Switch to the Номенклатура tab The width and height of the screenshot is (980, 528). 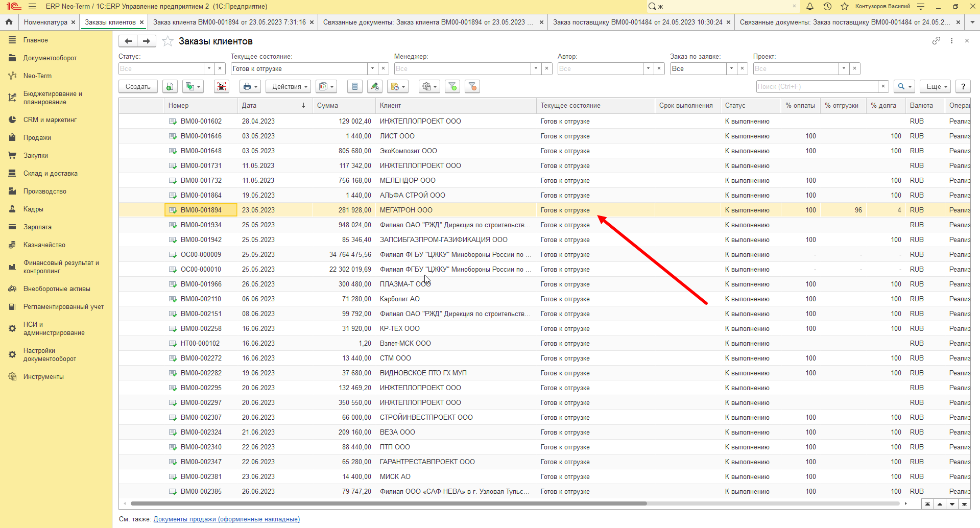click(45, 22)
